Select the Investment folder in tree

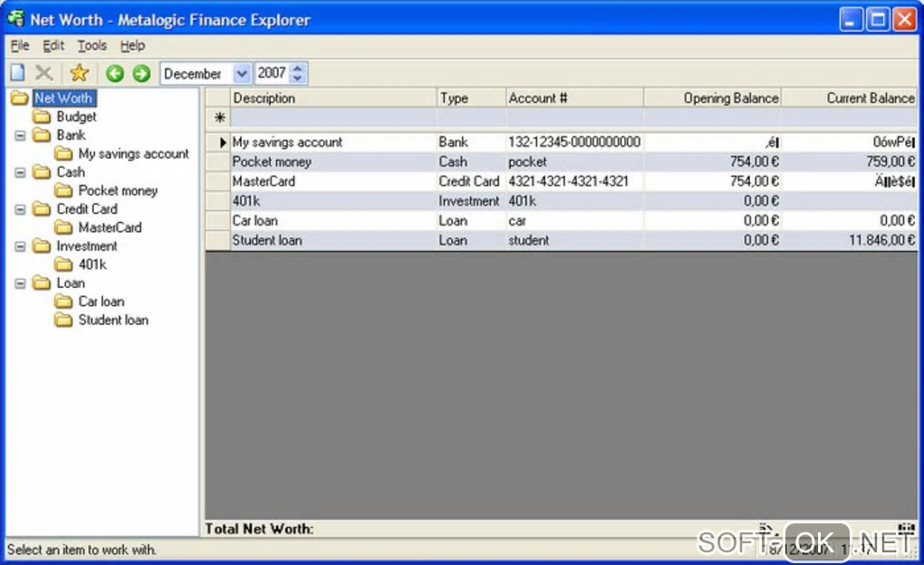[x=87, y=246]
